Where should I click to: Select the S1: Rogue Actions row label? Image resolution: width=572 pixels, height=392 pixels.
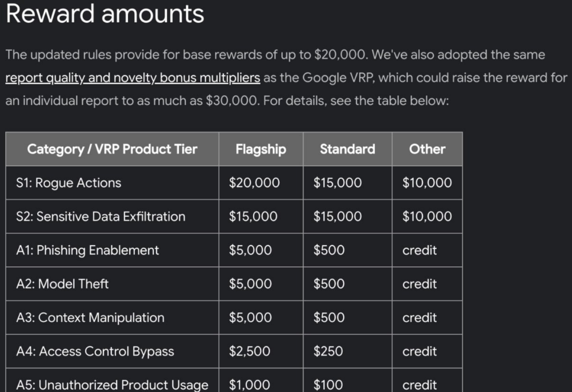(69, 183)
